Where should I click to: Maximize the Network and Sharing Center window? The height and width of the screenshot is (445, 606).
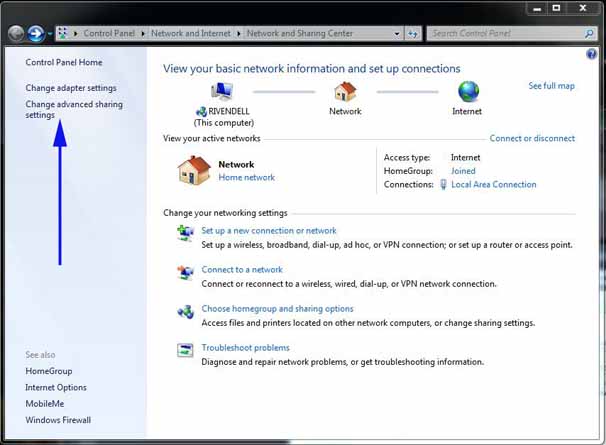(x=556, y=8)
